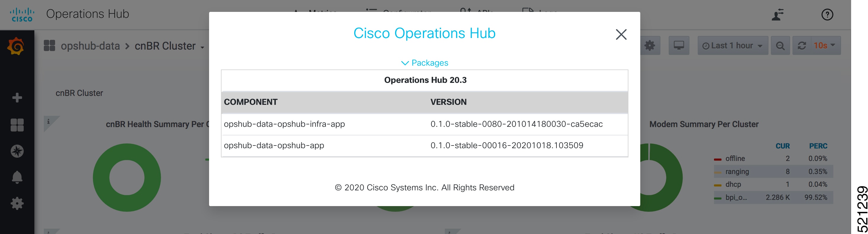Screen dimensions: 868x234
Task: Refresh the dashboard with the refresh icon
Action: 802,46
